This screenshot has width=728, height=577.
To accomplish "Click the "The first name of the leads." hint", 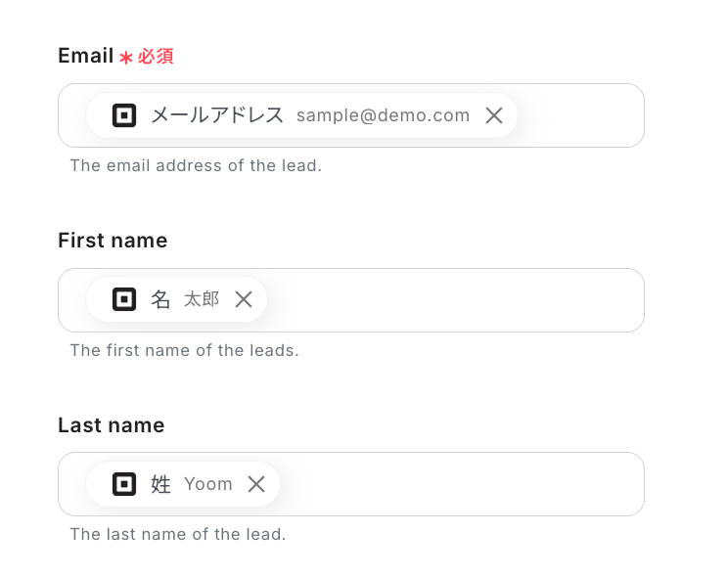I will tap(184, 350).
